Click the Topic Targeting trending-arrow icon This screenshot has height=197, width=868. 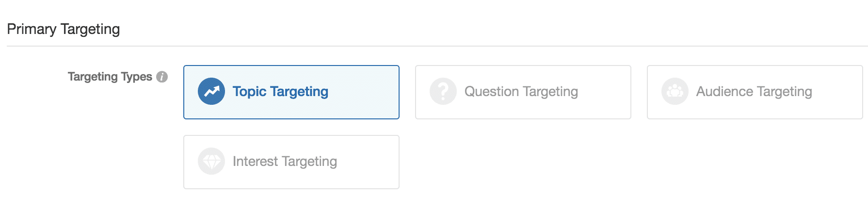point(211,92)
